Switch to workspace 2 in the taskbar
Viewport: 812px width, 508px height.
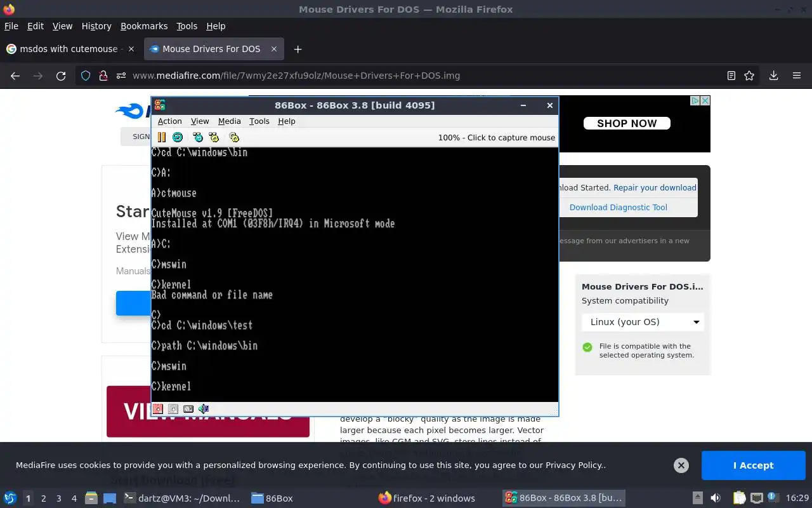click(43, 498)
